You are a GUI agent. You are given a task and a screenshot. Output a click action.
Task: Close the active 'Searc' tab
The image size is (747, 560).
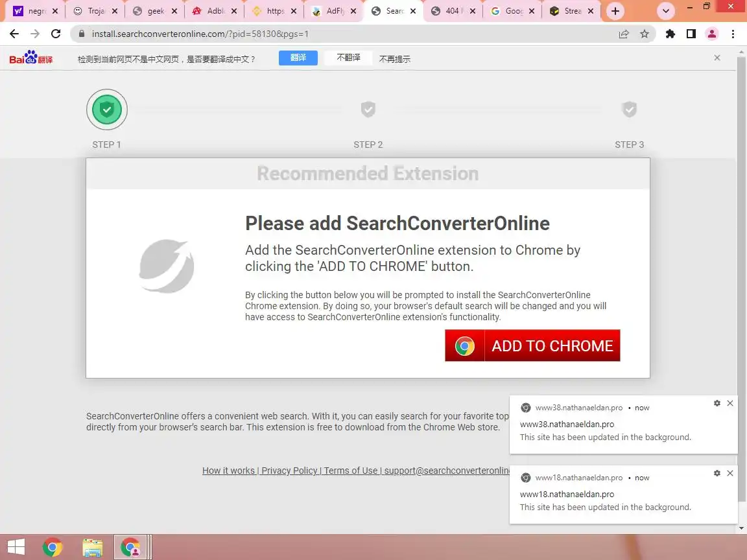coord(412,11)
